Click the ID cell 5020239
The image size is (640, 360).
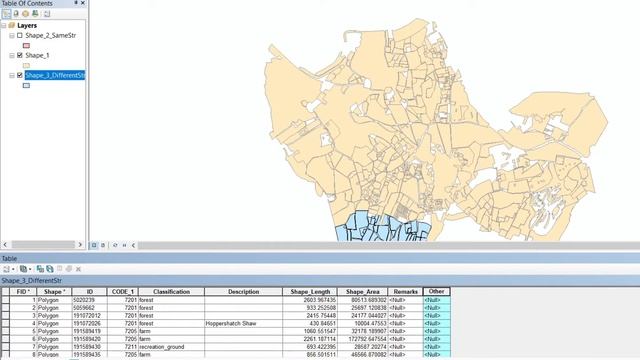tap(89, 300)
